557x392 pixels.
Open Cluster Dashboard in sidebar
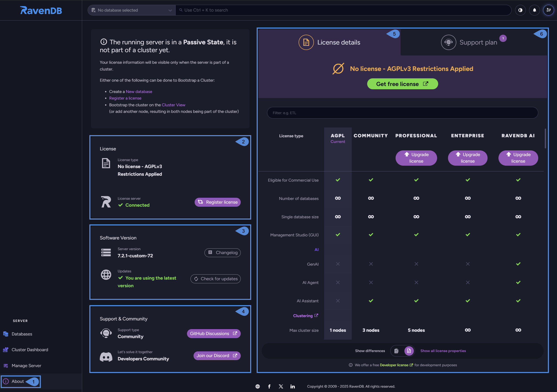click(29, 350)
